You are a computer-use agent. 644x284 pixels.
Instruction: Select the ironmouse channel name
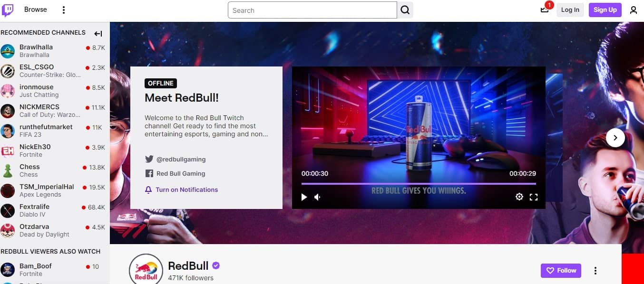coord(37,87)
